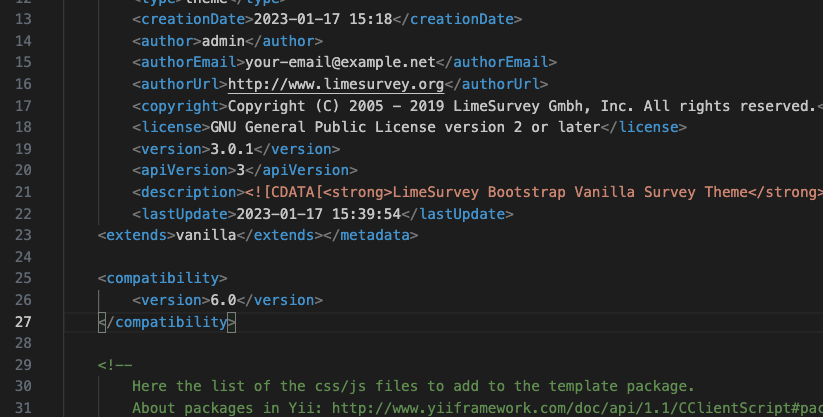823x417 pixels.
Task: Click the opening compatibility tag
Action: (x=163, y=278)
